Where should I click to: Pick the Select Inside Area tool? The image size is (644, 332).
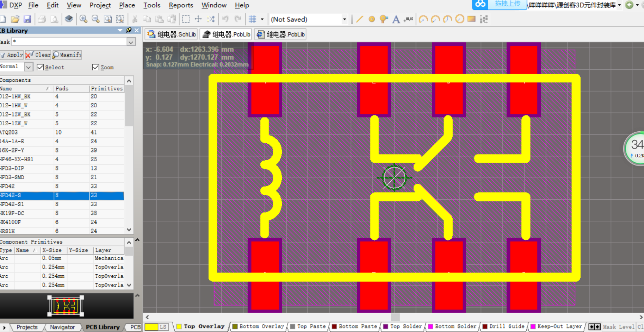(186, 19)
